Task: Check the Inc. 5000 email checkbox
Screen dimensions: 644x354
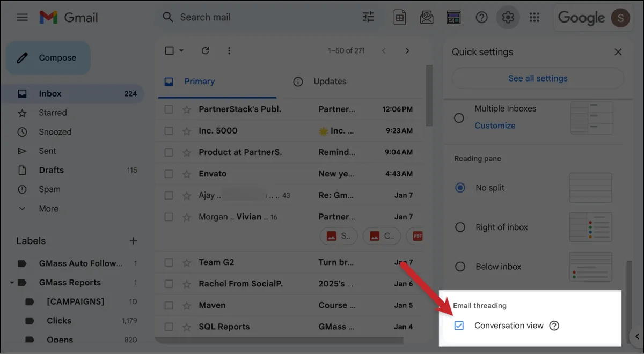Action: coord(169,131)
